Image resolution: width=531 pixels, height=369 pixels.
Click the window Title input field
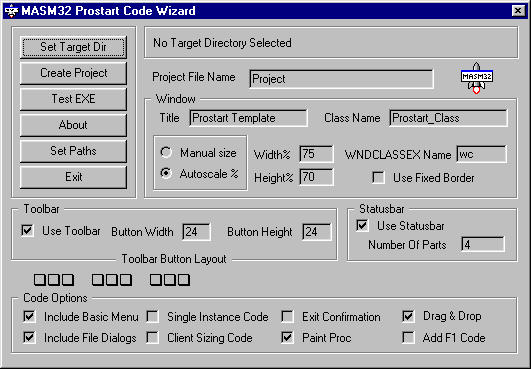tap(249, 118)
